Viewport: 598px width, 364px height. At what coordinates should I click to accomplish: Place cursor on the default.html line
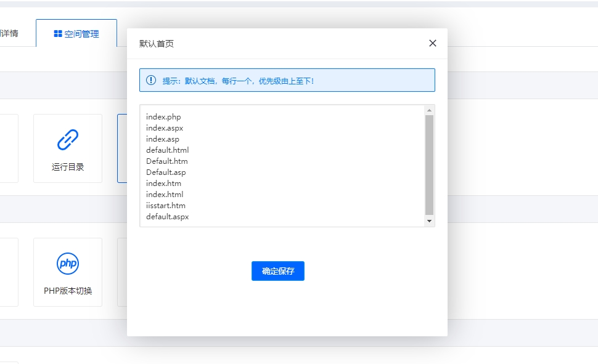(x=167, y=150)
